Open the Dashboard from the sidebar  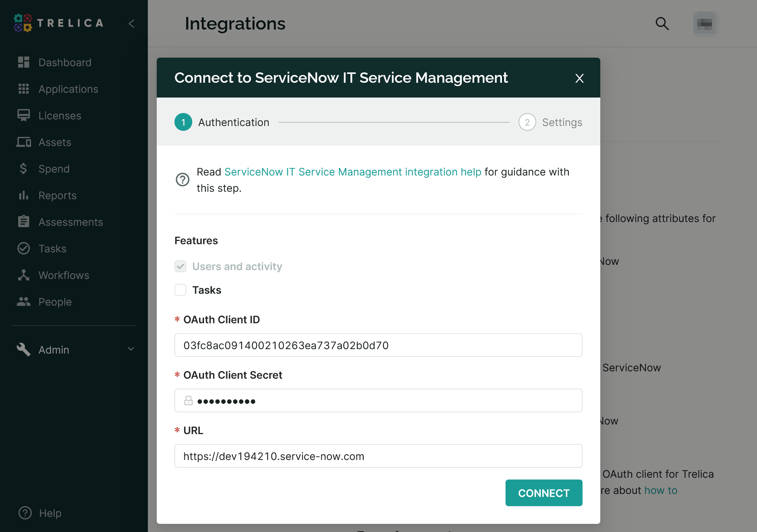pos(65,62)
